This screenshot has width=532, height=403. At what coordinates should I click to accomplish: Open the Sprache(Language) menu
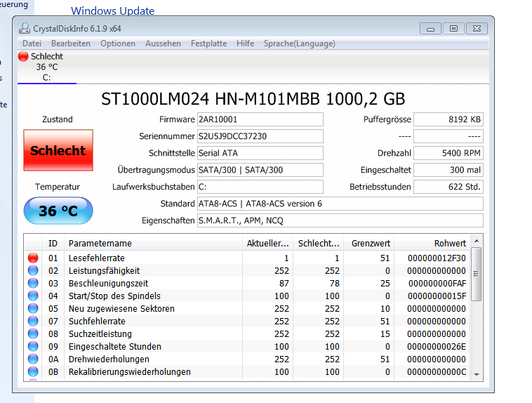click(x=299, y=44)
